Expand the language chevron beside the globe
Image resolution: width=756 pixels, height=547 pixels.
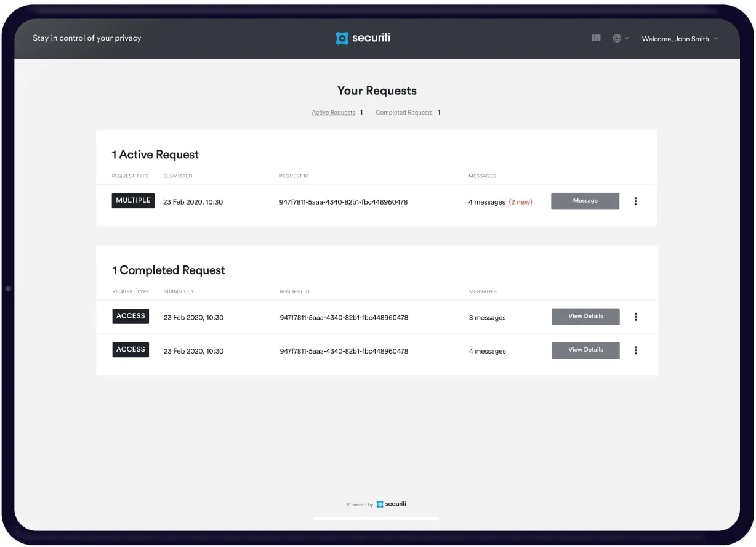click(x=627, y=38)
